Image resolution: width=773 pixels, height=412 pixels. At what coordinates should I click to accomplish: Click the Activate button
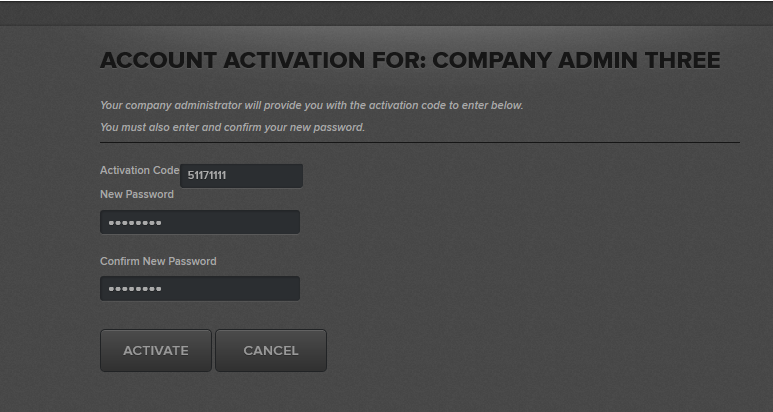tap(155, 350)
